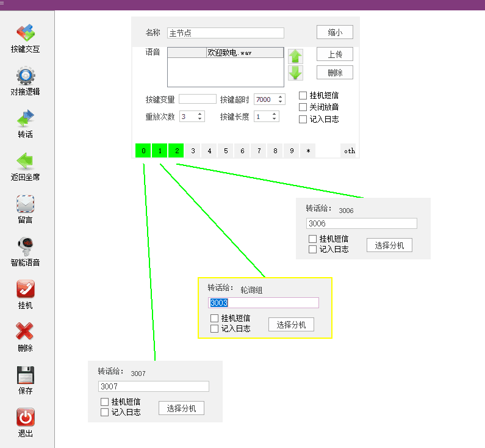This screenshot has height=448, width=485.
Task: Select key 3 in the key row
Action: tap(193, 151)
